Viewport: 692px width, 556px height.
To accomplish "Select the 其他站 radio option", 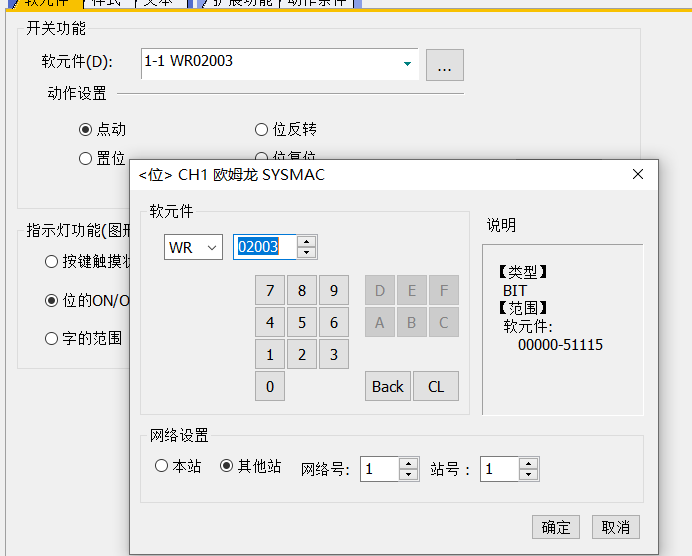I will pos(226,466).
